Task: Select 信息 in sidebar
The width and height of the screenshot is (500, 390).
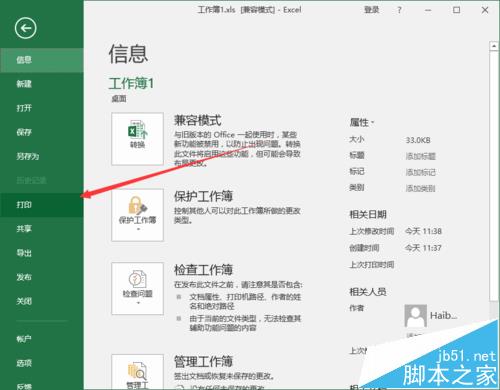Action: [42, 60]
